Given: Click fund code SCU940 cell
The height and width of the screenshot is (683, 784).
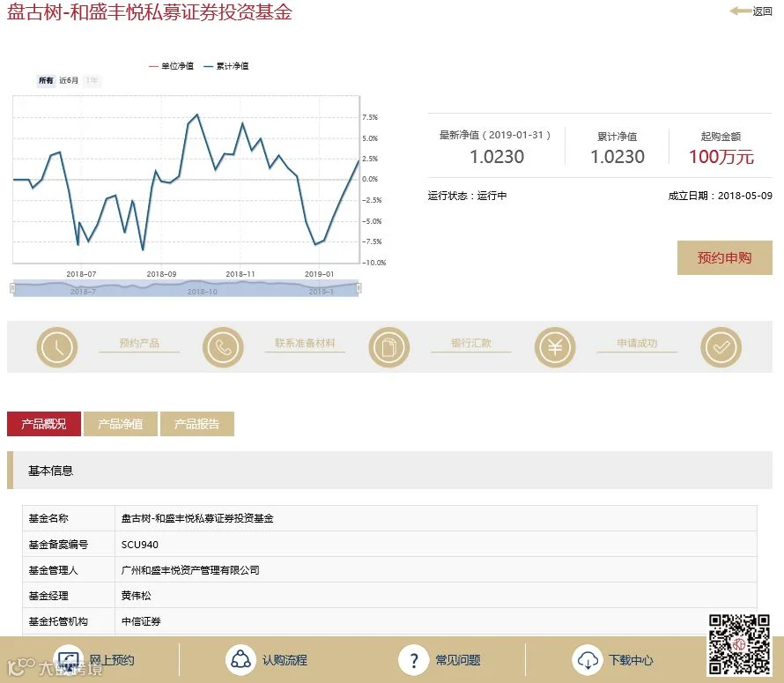Looking at the screenshot, I should pyautogui.click(x=436, y=544).
